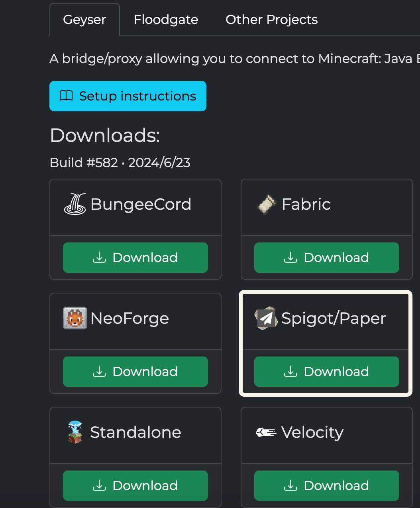420x508 pixels.
Task: Click the Spigot/Paper airplane logo icon
Action: (266, 318)
